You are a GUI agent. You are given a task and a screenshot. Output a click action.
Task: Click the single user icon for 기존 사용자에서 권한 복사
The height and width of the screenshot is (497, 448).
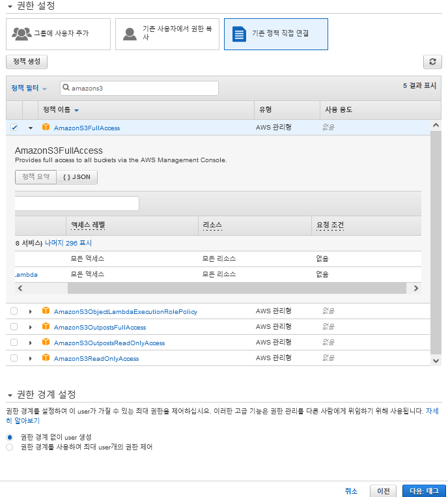pos(130,34)
